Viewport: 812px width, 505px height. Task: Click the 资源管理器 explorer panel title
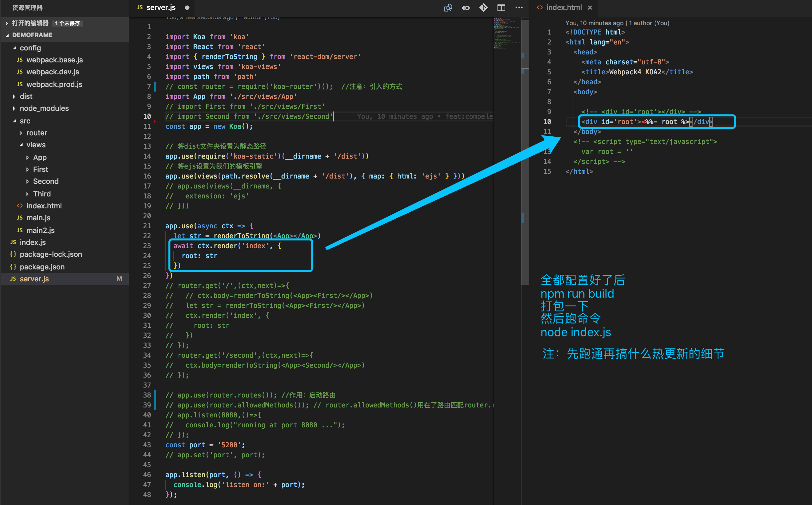pos(28,8)
